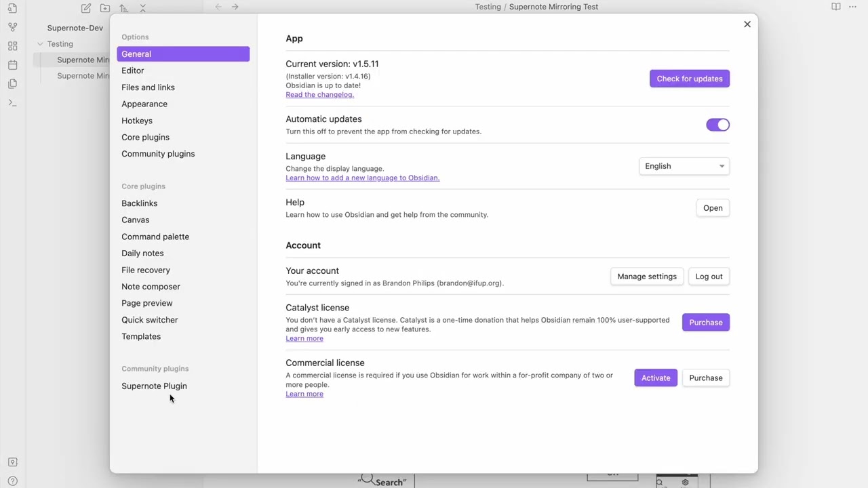Open the command palette terminal icon
This screenshot has height=488, width=868.
12,103
